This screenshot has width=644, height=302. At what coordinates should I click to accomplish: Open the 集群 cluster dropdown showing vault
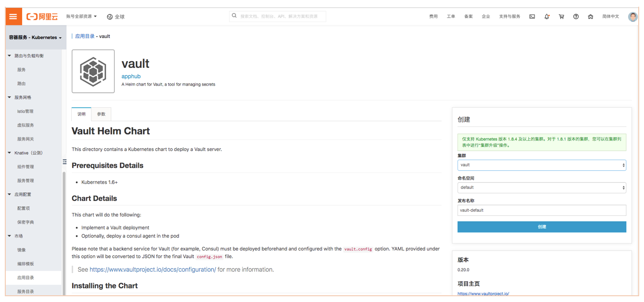tap(541, 165)
